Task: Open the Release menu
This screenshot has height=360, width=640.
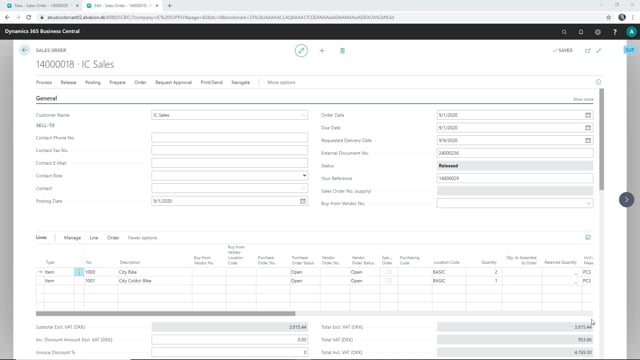Action: point(69,82)
